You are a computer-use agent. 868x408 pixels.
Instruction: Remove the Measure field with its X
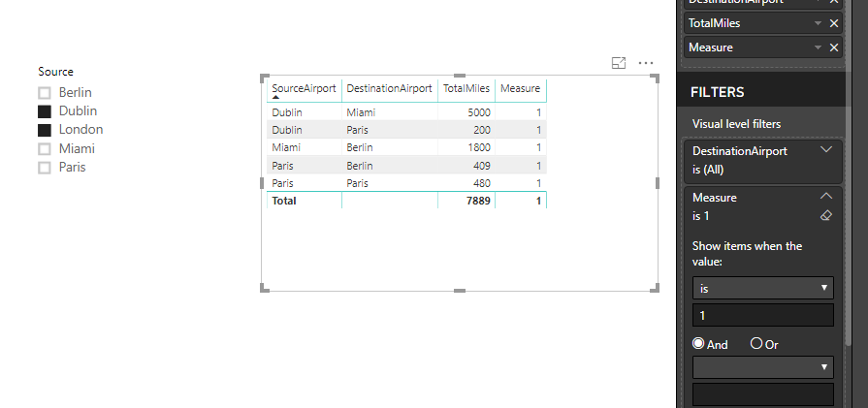pyautogui.click(x=834, y=47)
